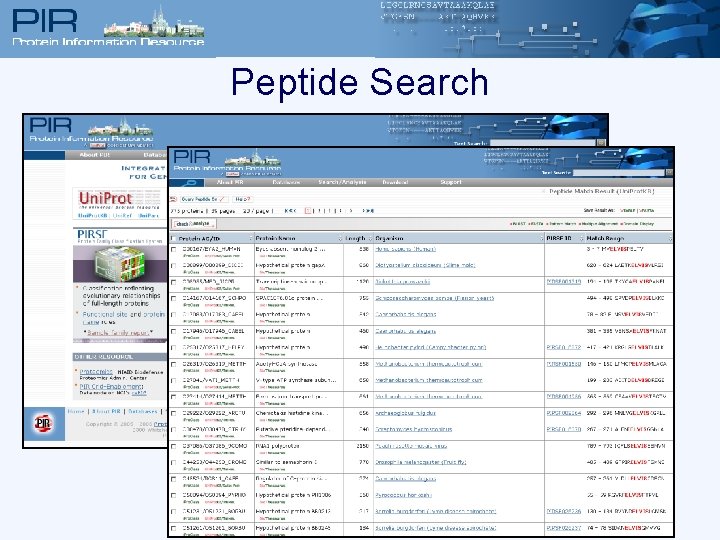This screenshot has height=540, width=720.
Task: Click the About PIR footer link in back window
Action: coord(106,411)
